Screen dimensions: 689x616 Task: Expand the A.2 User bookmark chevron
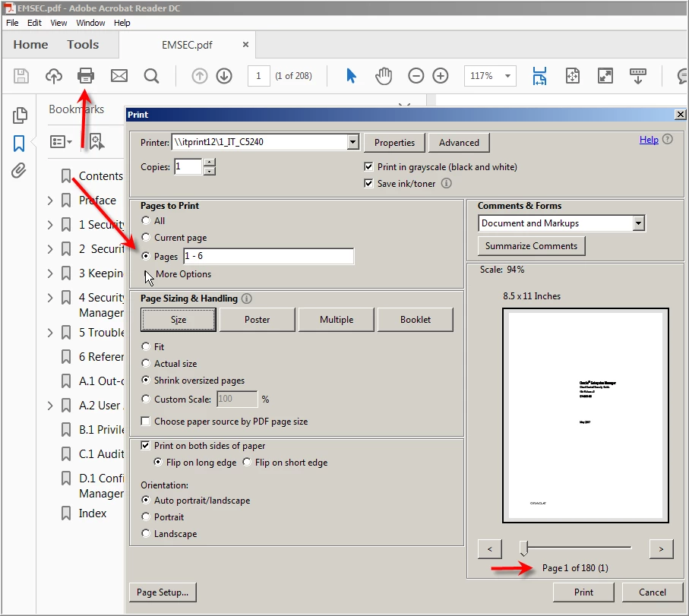(x=50, y=405)
